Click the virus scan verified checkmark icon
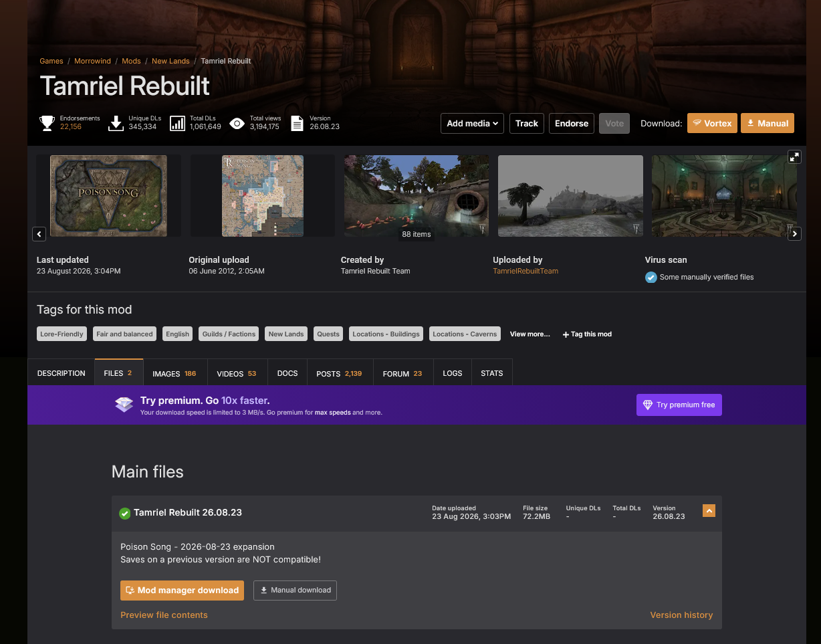This screenshot has width=821, height=644. click(x=651, y=277)
